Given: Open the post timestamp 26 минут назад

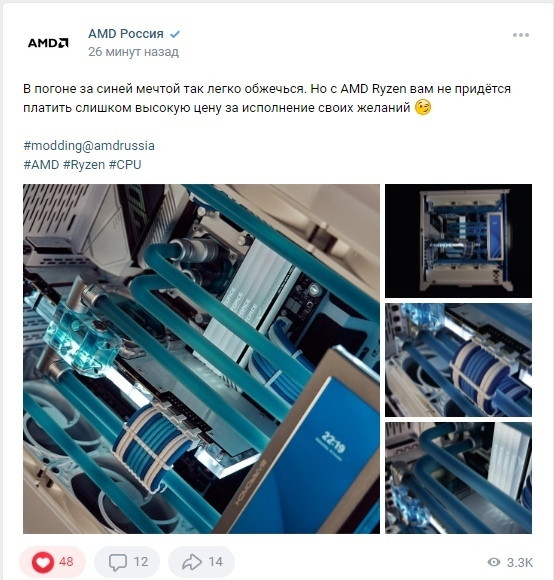Looking at the screenshot, I should click(x=134, y=52).
